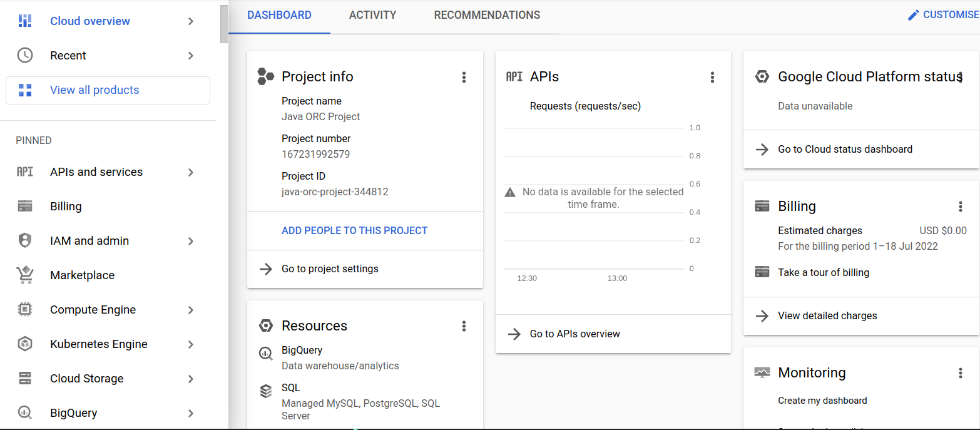The image size is (980, 430).
Task: Click the View all products button
Action: (108, 90)
